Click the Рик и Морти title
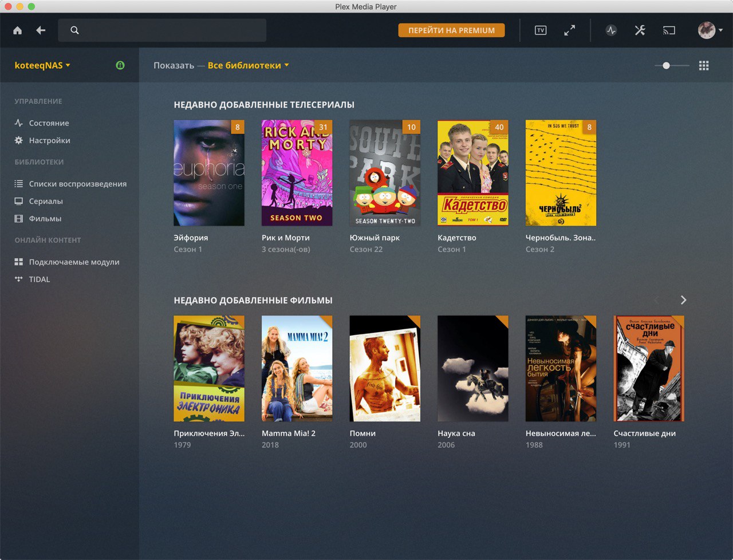This screenshot has height=560, width=733. coord(286,238)
